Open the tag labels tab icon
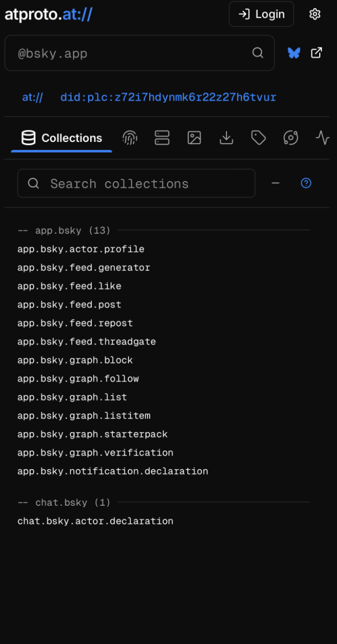The height and width of the screenshot is (644, 337). [x=259, y=138]
